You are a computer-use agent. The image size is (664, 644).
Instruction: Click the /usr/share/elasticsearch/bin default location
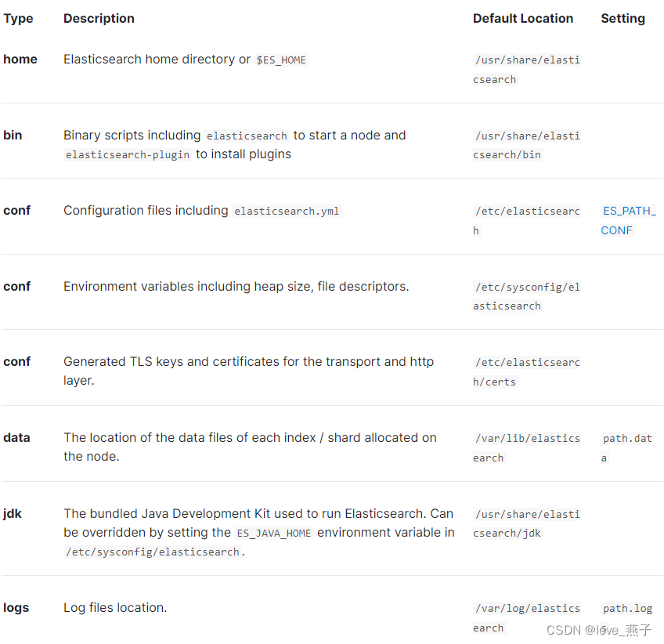526,145
